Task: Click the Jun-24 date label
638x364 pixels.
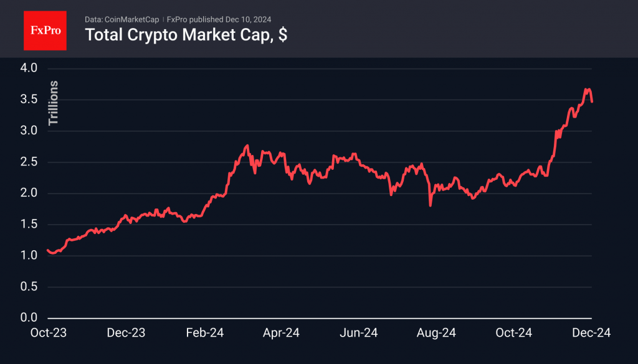Action: click(x=358, y=334)
